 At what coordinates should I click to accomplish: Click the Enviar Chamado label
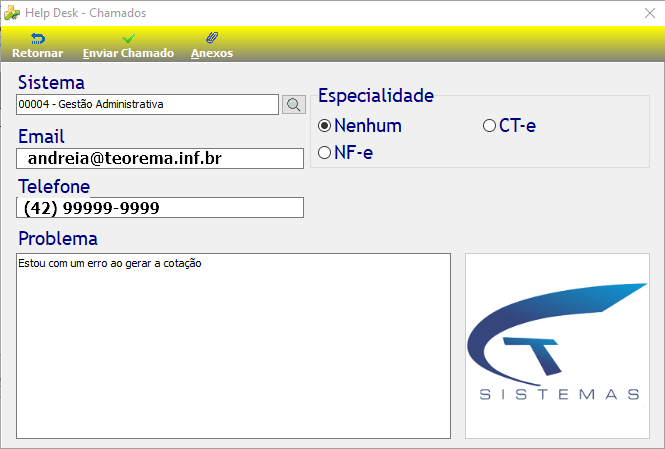click(x=128, y=53)
